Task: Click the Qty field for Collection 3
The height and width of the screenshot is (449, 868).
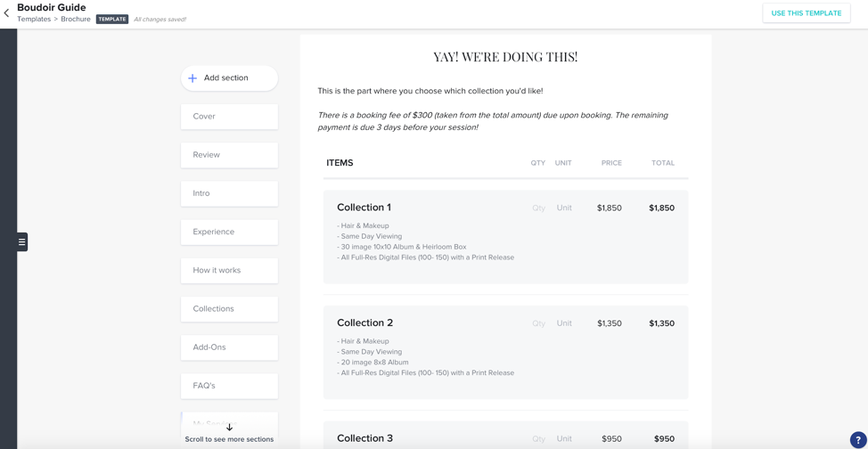Action: tap(538, 439)
